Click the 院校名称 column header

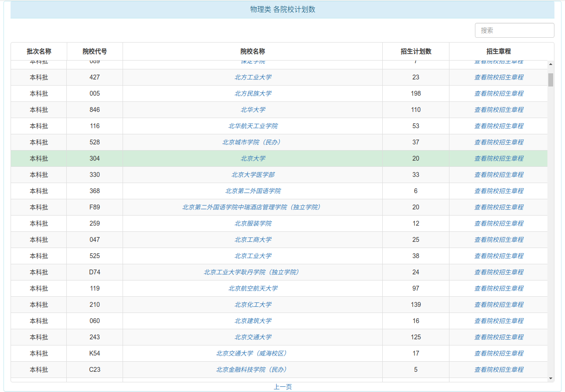pos(253,51)
